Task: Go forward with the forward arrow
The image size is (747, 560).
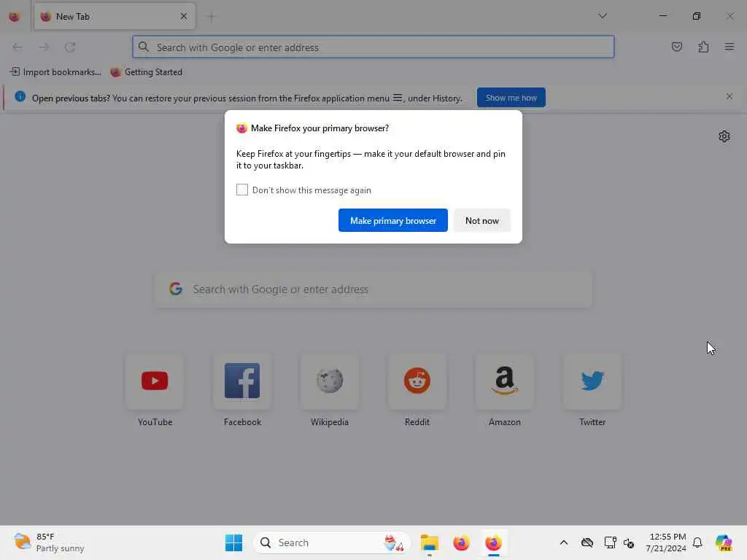Action: click(44, 47)
